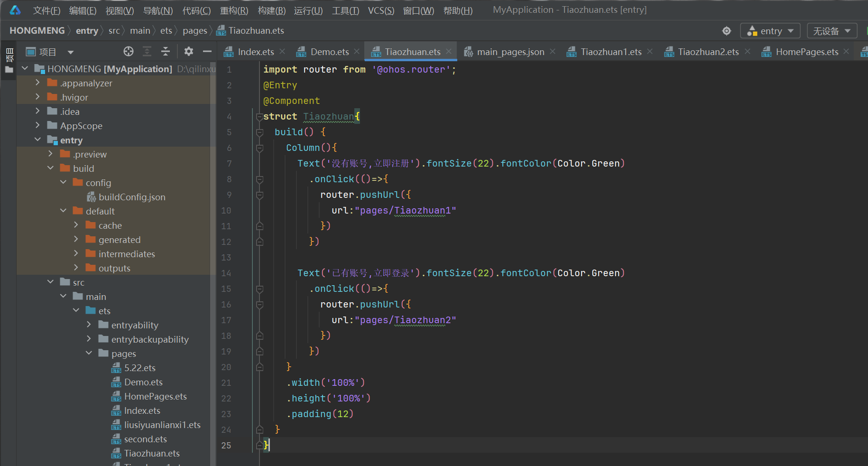
Task: Open the 运行(U) menu
Action: [308, 10]
